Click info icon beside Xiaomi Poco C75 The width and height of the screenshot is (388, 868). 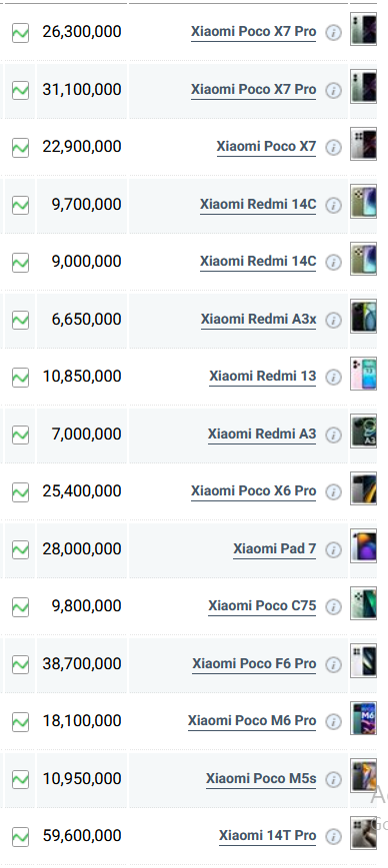[x=333, y=607]
